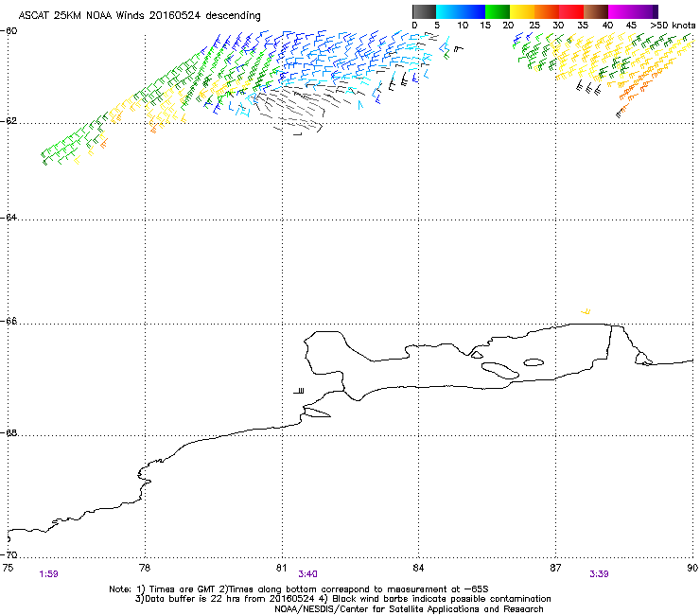Click the '-68' latitude axis label

pyautogui.click(x=9, y=432)
